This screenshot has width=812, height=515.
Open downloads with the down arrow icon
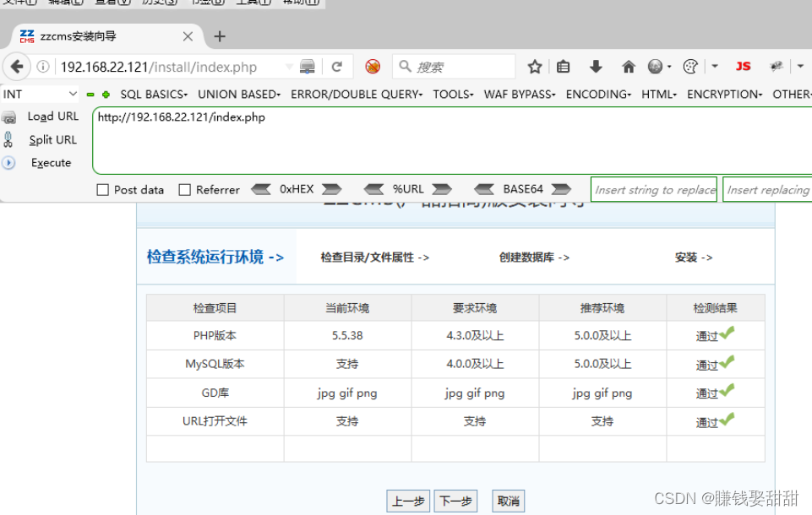pos(596,66)
